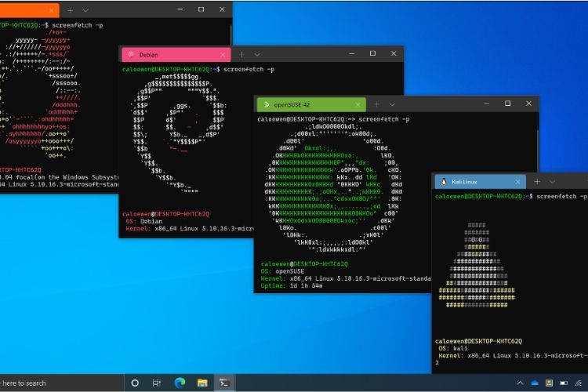This screenshot has width=588, height=392.
Task: Launch Microsoft Edge from the taskbar
Action: click(x=180, y=383)
